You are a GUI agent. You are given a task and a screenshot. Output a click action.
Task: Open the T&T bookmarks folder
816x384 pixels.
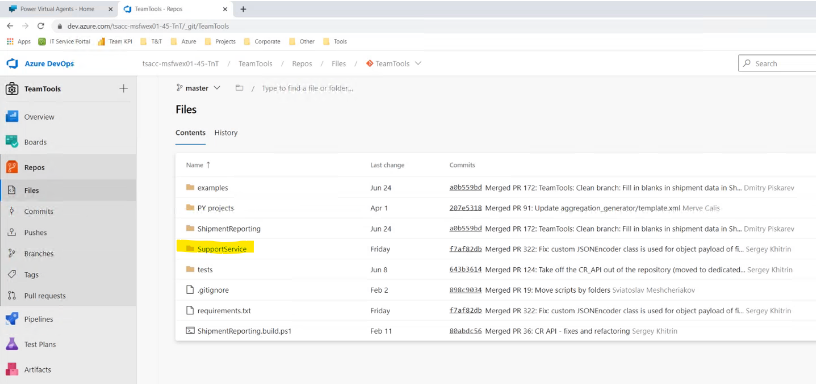(x=150, y=42)
